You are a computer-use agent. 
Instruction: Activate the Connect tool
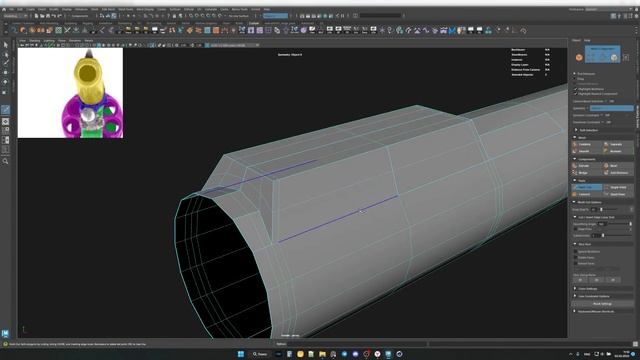587,194
